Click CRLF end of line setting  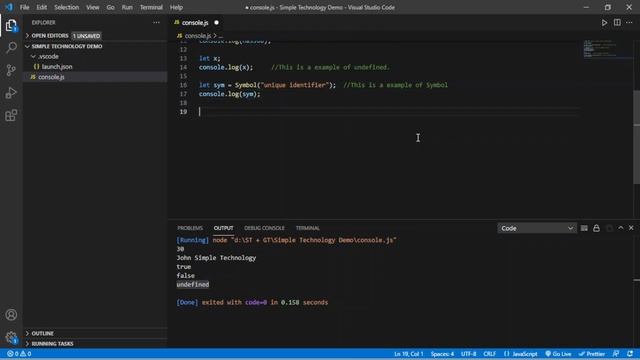click(x=489, y=354)
